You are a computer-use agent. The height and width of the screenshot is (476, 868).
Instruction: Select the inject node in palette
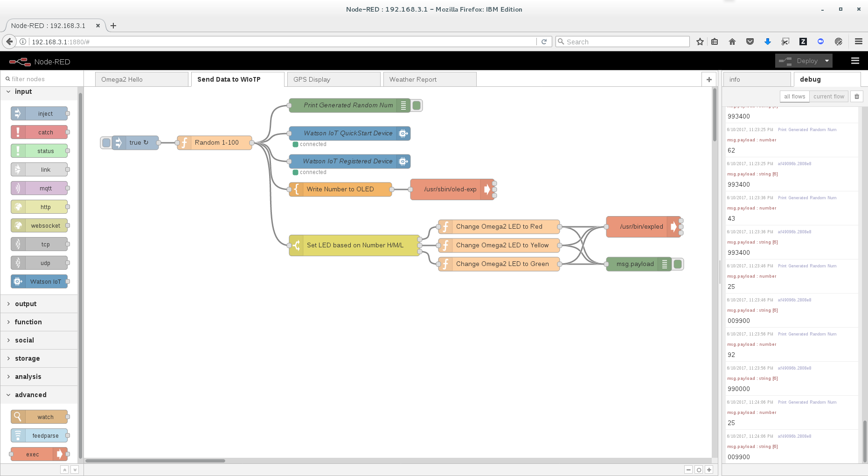39,113
